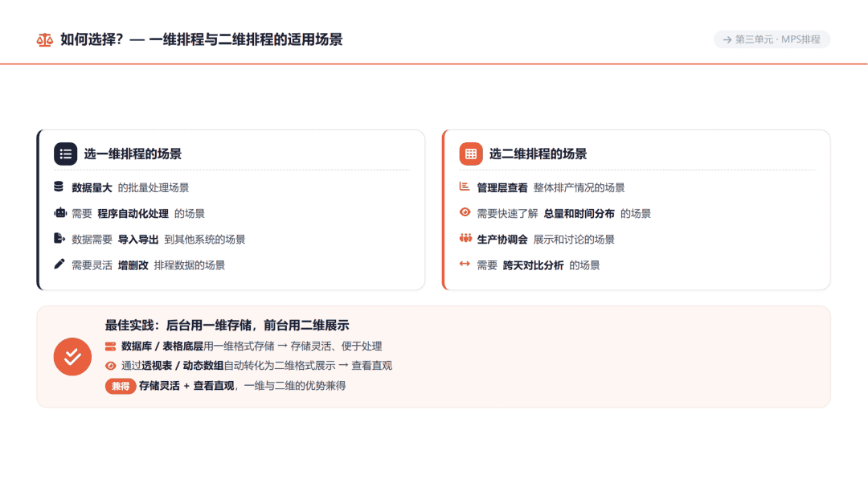
Task: Click the database icon next to 数据量大
Action: pos(59,187)
